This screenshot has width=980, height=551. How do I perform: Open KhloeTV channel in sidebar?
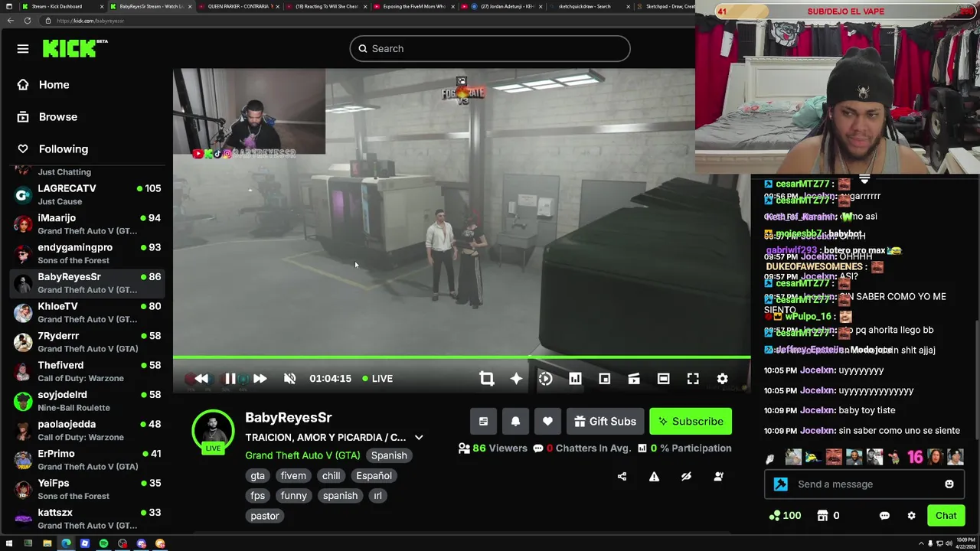click(88, 313)
